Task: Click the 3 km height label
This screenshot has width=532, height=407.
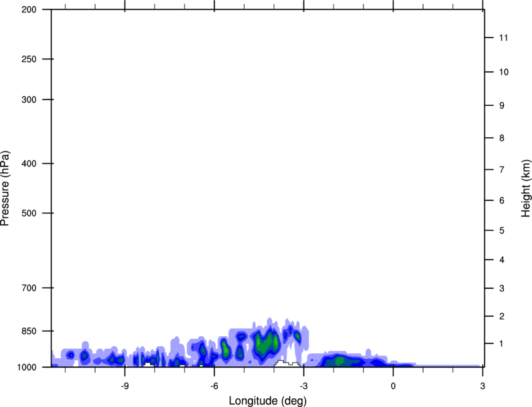Action: (x=502, y=289)
